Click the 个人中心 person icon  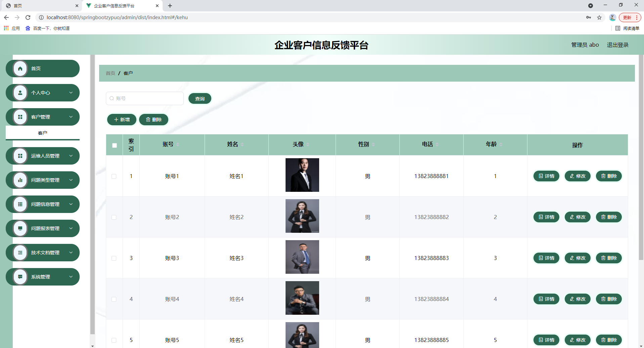20,92
